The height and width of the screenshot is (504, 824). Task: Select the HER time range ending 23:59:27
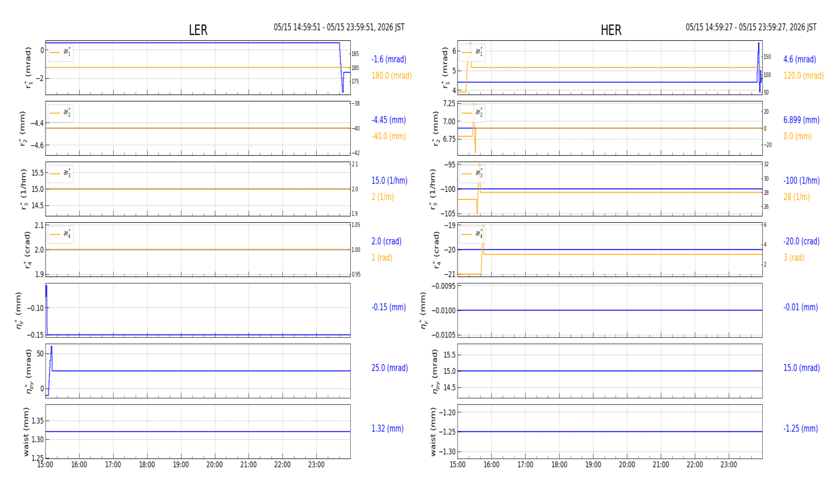[751, 27]
